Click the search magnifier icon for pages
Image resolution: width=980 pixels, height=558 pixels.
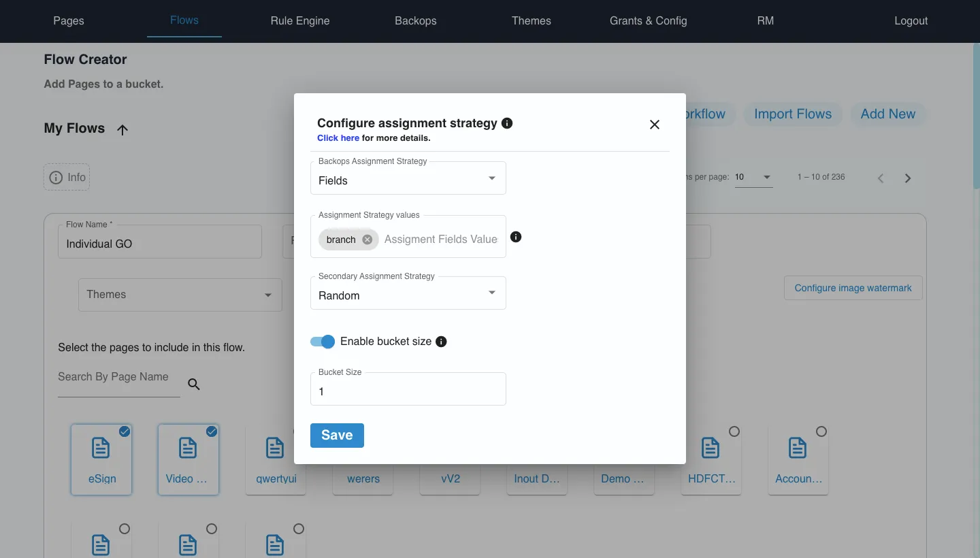pos(194,384)
